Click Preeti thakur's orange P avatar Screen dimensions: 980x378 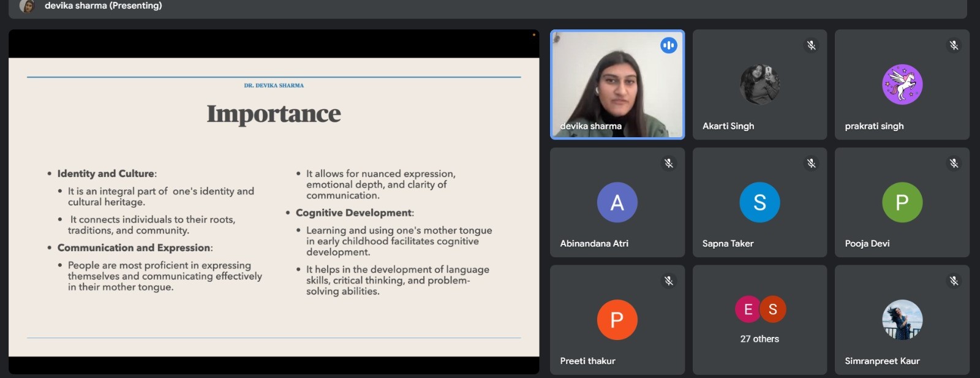tap(617, 320)
